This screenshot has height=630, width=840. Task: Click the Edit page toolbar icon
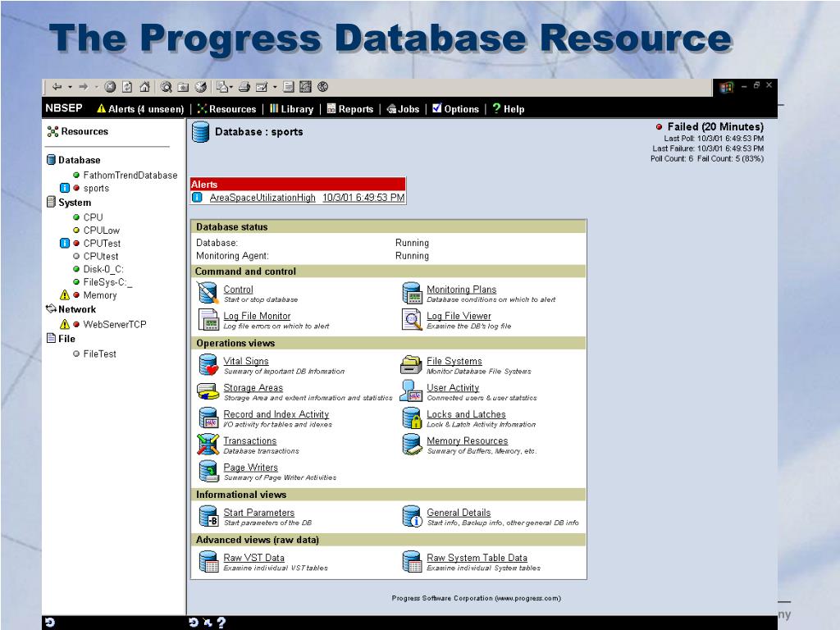tap(262, 87)
